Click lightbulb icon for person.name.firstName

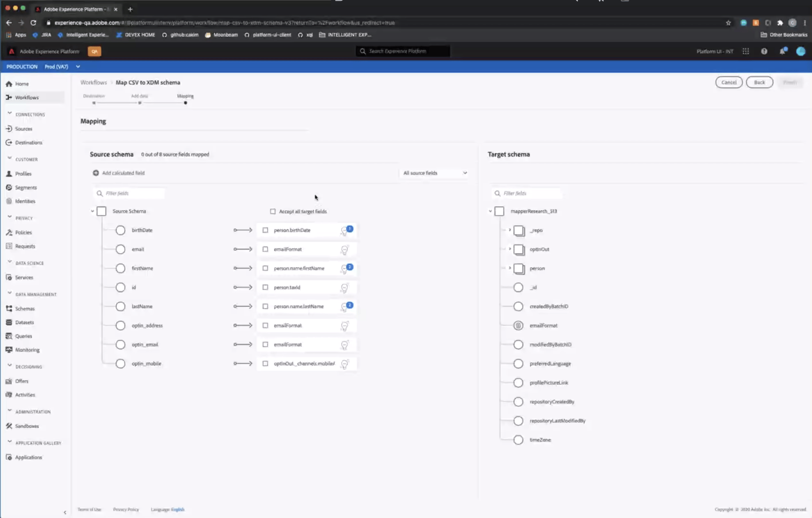[x=344, y=269]
